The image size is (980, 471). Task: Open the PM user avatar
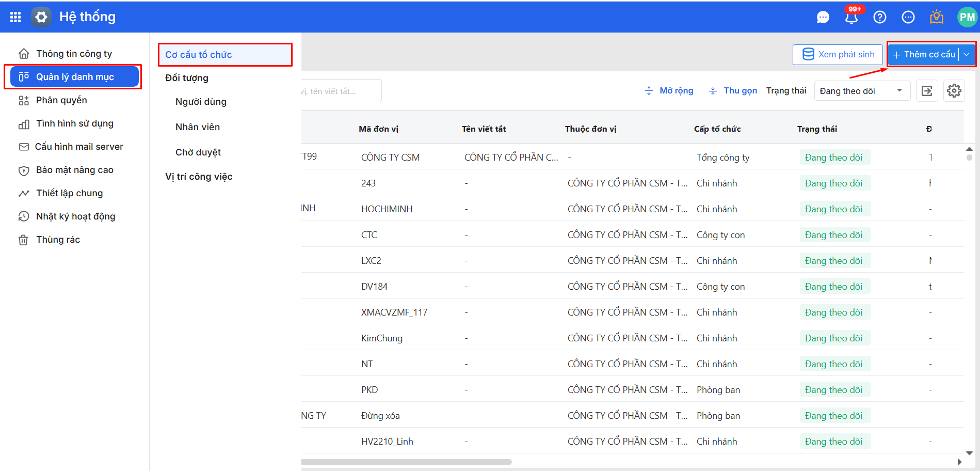(x=967, y=18)
